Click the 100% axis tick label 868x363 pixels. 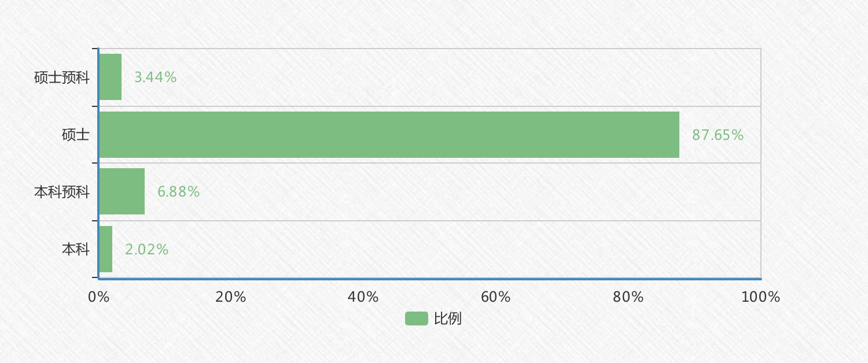(x=761, y=297)
